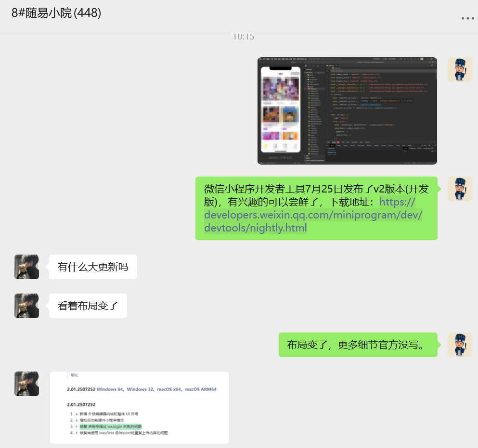Open the shared IDE screenshot image
478x448 pixels.
(x=347, y=111)
